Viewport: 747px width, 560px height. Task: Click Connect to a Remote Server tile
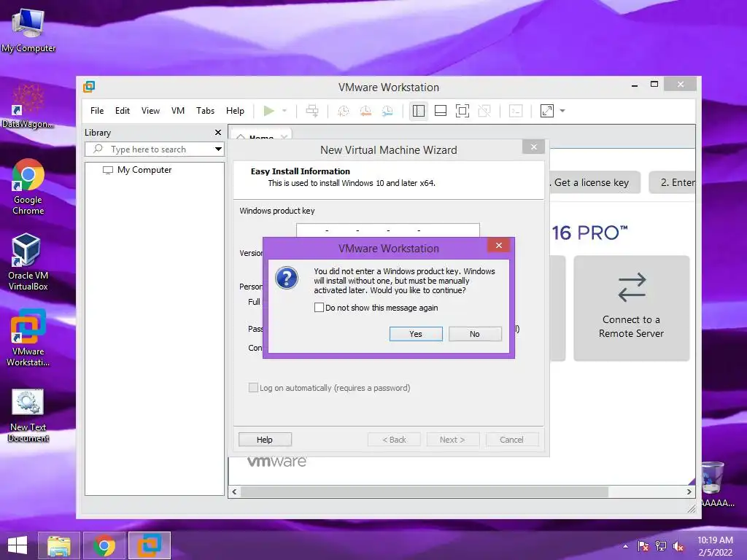(632, 308)
